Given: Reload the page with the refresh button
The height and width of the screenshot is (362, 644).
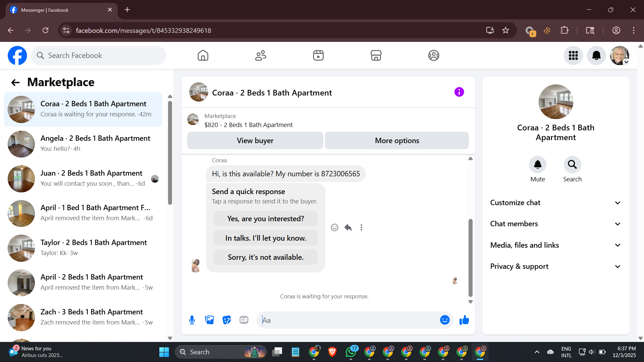Looking at the screenshot, I should (46, 31).
